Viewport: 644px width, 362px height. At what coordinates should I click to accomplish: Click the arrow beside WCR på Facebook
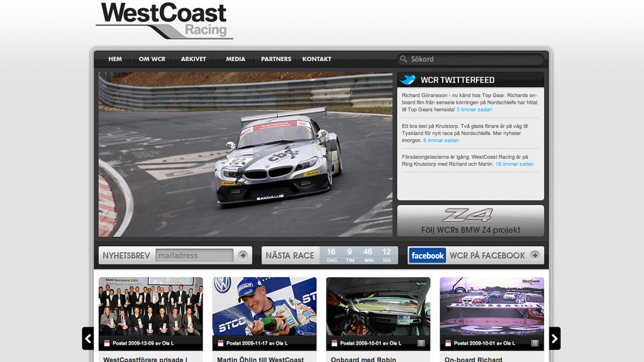click(x=535, y=255)
